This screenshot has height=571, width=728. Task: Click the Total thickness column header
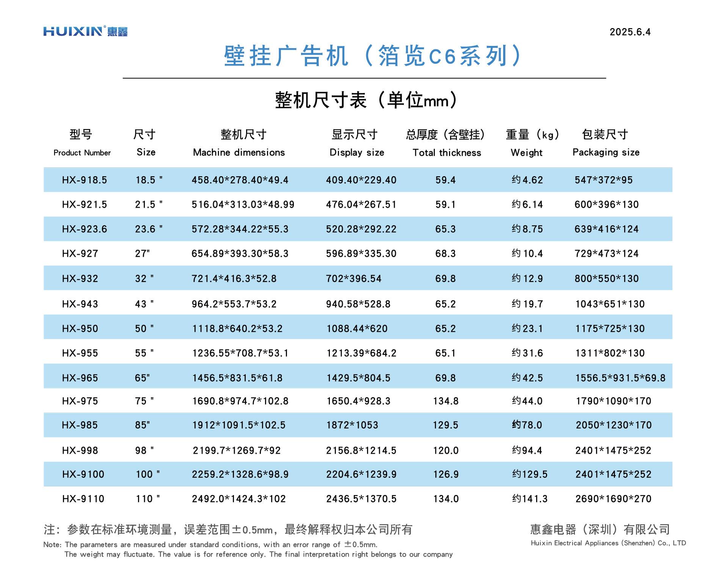[447, 153]
